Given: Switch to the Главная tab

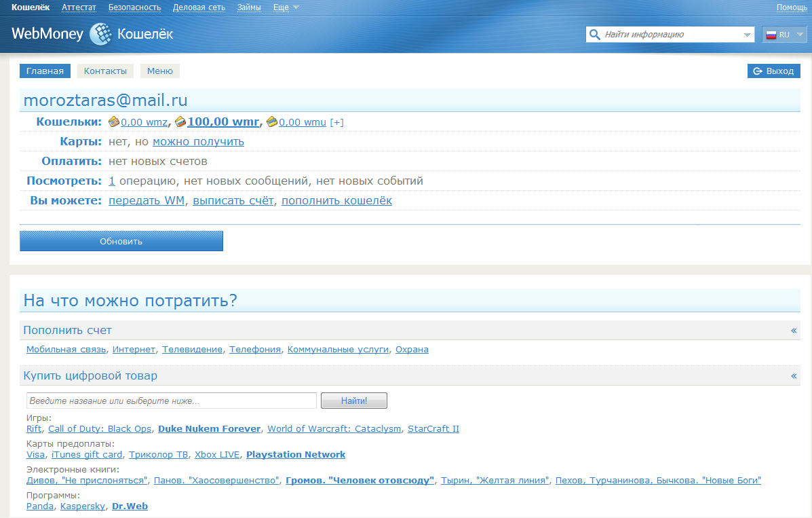Looking at the screenshot, I should click(45, 71).
